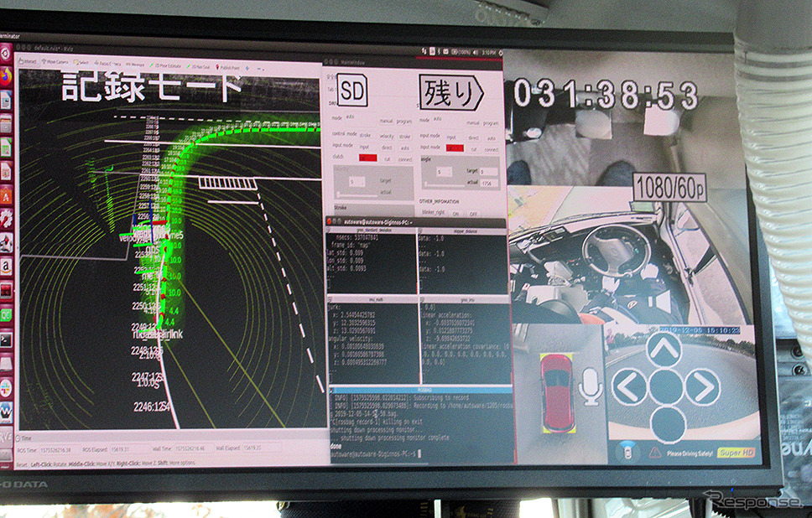
Task: Open Firefox from the Ubuntu dock
Action: click(x=6, y=77)
